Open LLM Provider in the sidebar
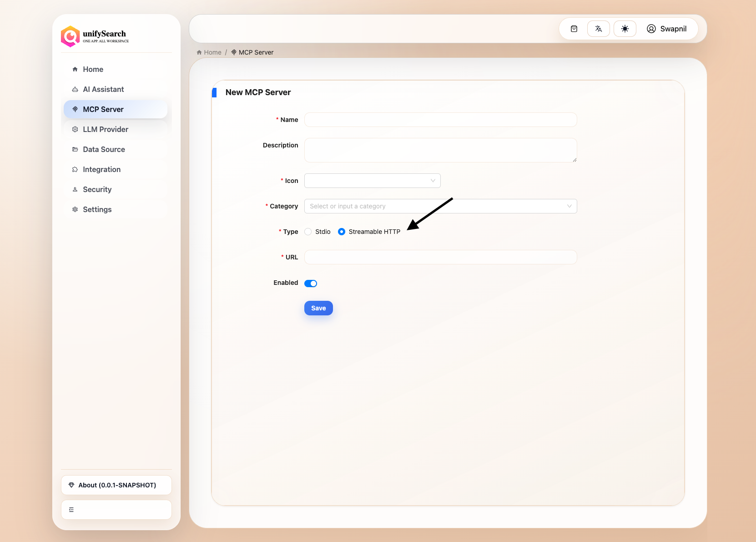756x542 pixels. pos(106,129)
